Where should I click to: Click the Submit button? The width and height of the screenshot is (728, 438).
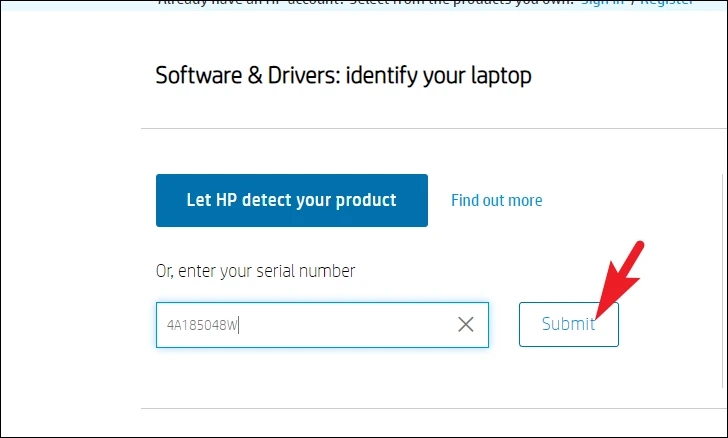tap(569, 324)
